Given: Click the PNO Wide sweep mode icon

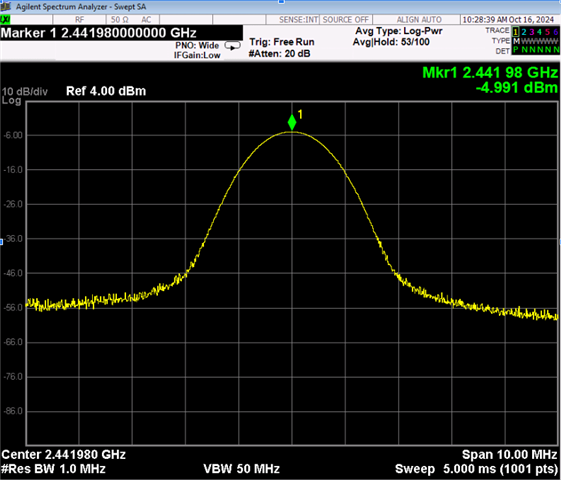Looking at the screenshot, I should pyautogui.click(x=233, y=46).
